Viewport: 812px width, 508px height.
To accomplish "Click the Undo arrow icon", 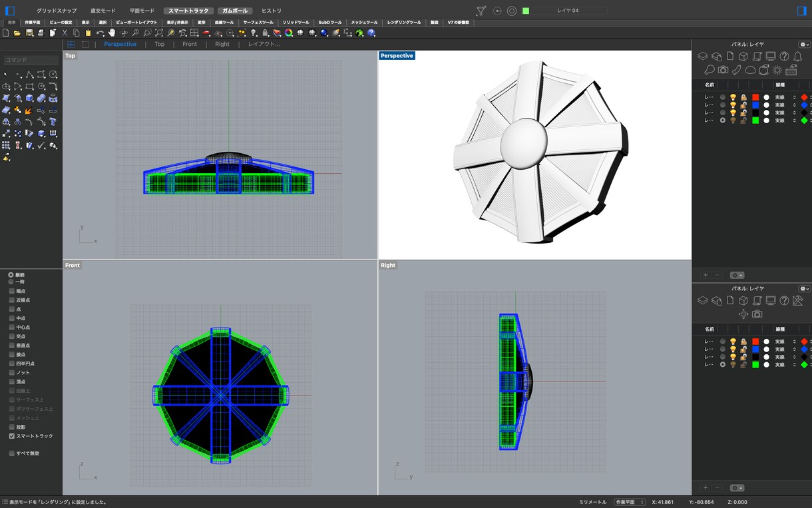I will (x=101, y=33).
